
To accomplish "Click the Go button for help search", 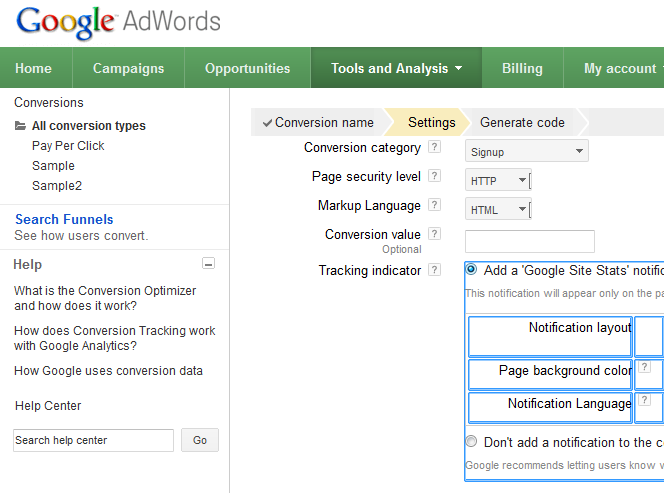I will [200, 440].
